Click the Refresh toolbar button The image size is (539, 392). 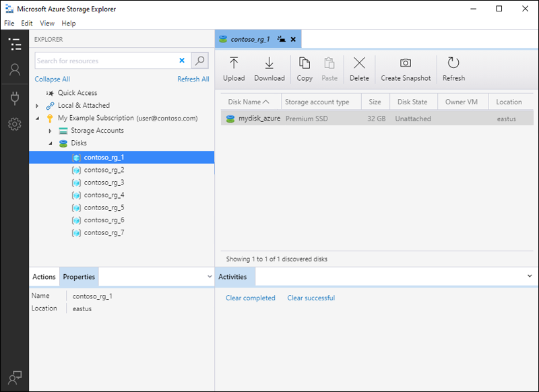tap(453, 69)
